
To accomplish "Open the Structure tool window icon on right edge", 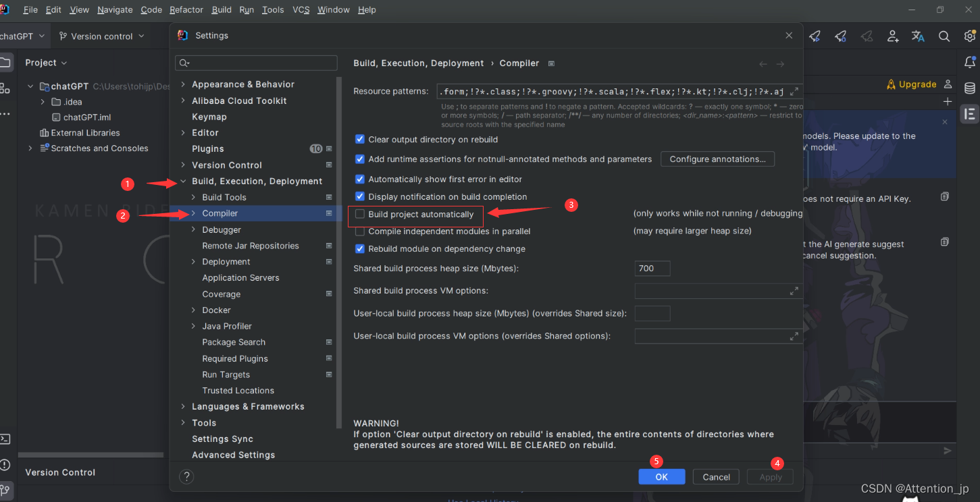I will click(971, 114).
